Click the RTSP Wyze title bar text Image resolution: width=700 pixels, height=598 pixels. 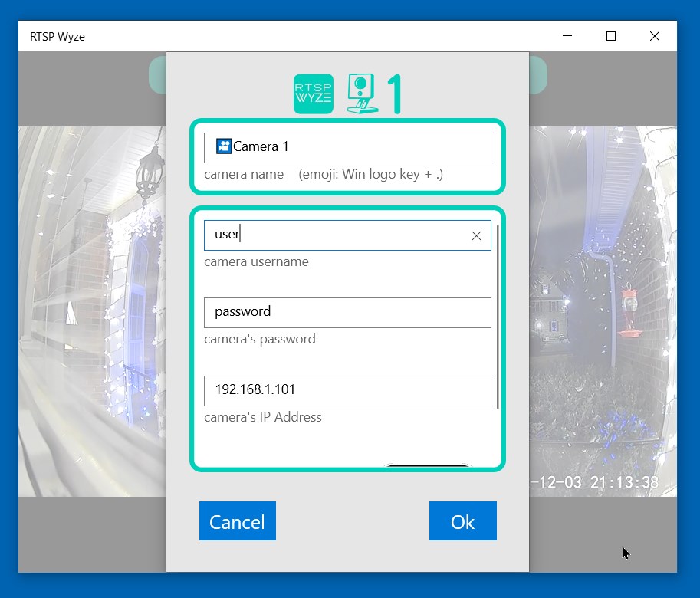coord(57,36)
